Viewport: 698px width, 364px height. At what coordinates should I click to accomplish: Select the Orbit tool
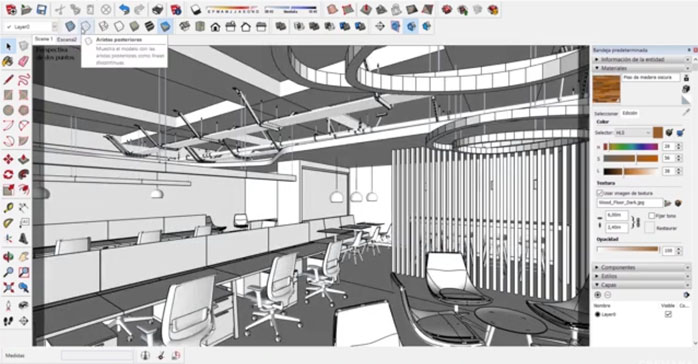8,257
